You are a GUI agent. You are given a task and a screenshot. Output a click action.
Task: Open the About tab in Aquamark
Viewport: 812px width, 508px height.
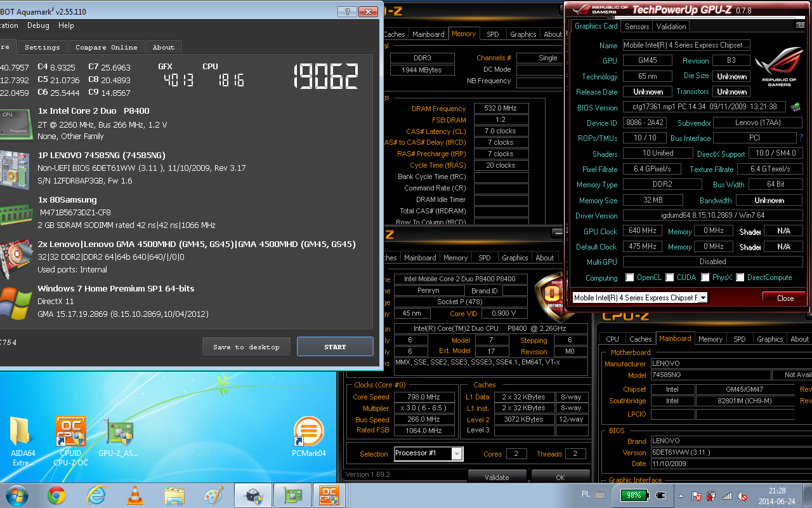coord(163,47)
